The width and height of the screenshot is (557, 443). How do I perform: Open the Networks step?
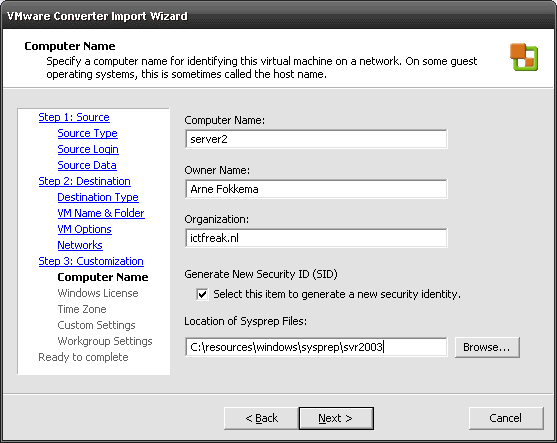tap(80, 245)
